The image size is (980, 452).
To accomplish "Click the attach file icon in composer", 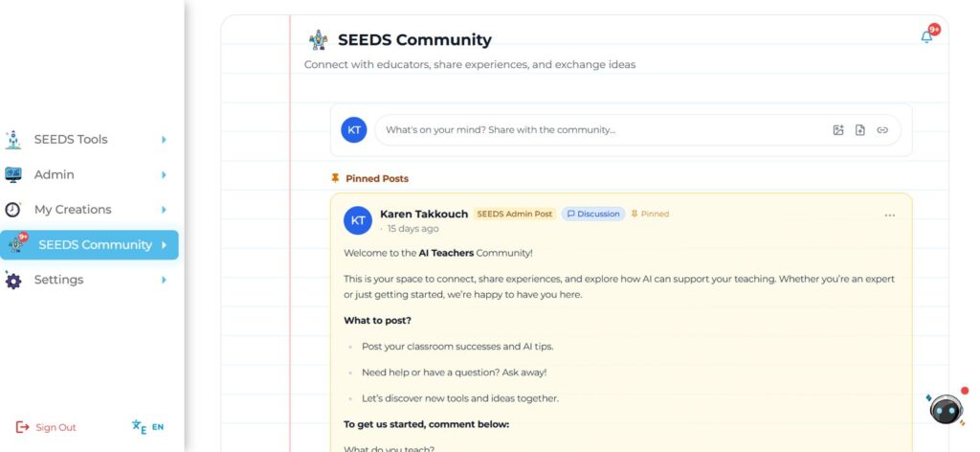I will click(860, 130).
